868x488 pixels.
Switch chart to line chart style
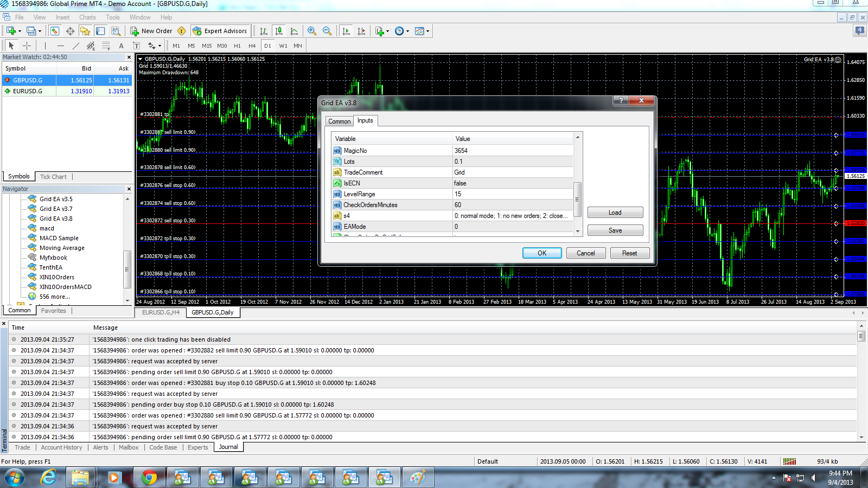(294, 31)
